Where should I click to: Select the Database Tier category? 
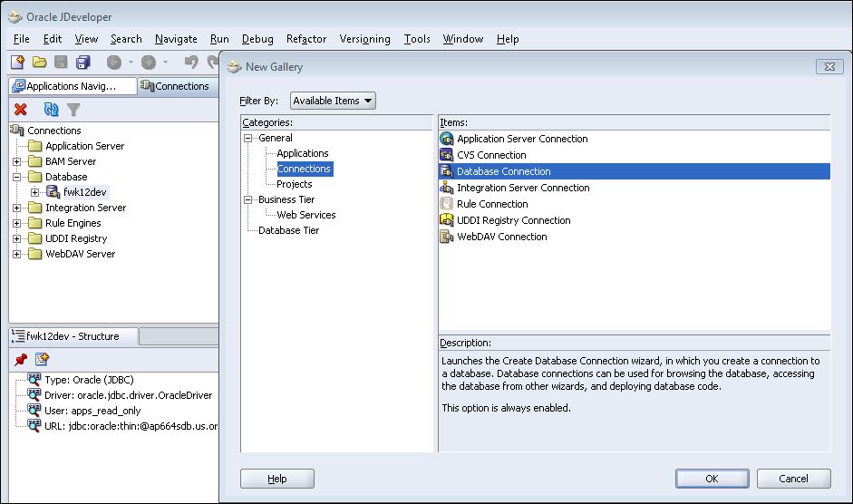(x=289, y=230)
